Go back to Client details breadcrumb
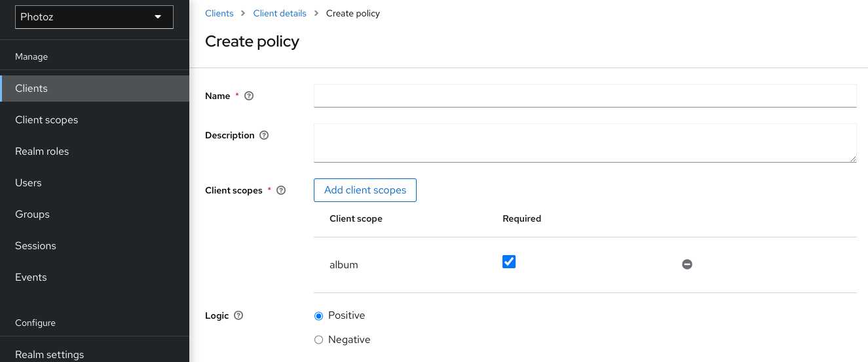Image resolution: width=868 pixels, height=362 pixels. 280,13
